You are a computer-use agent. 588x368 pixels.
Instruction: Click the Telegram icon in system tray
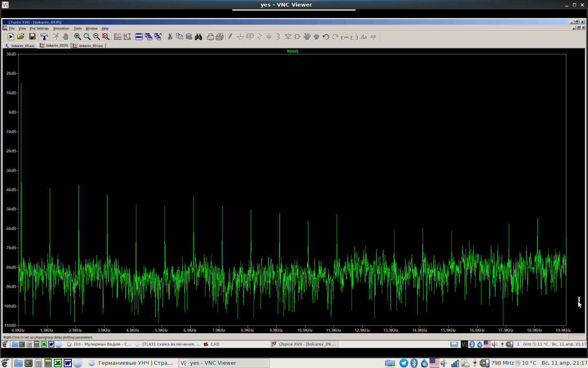(x=403, y=363)
